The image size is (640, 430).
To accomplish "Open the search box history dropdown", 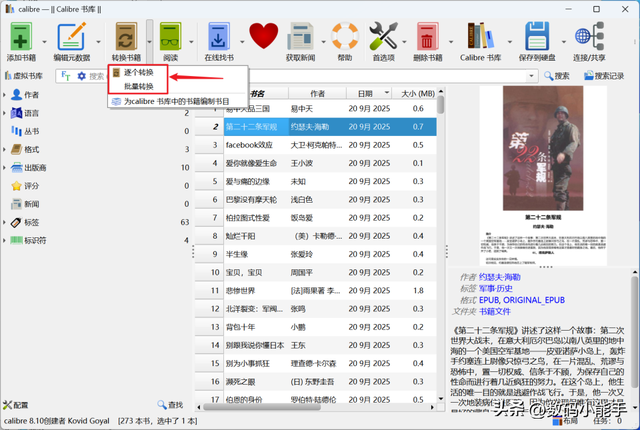I will pos(531,76).
